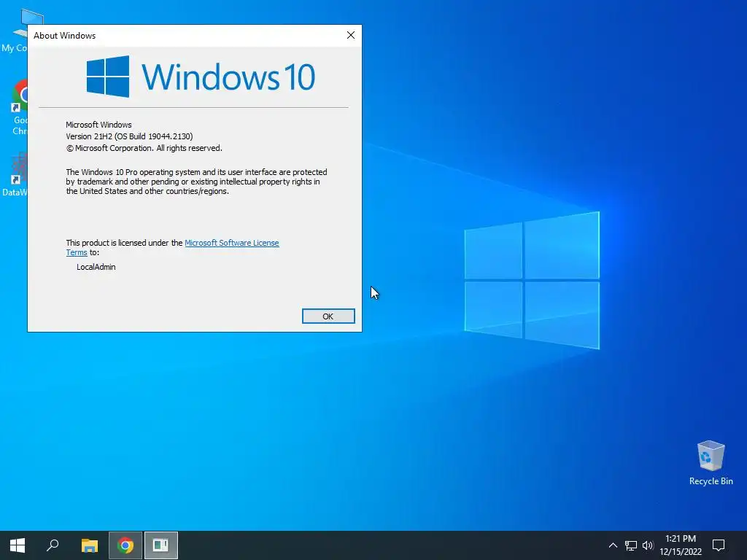Open network status tray icon
Screen dimensions: 747x560
[x=631, y=545]
